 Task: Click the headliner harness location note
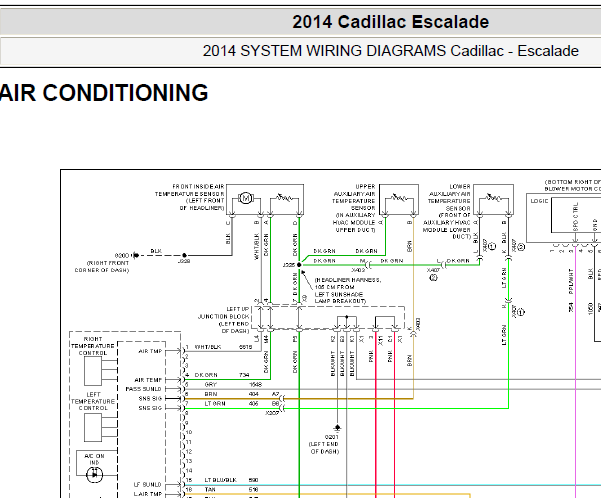pos(348,291)
